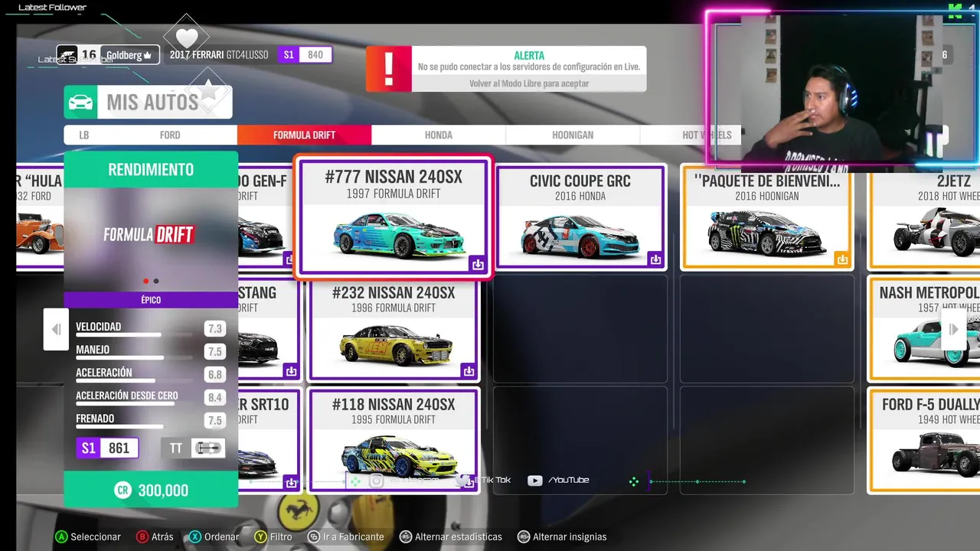
Task: Click Filtro to filter cars
Action: 281,537
